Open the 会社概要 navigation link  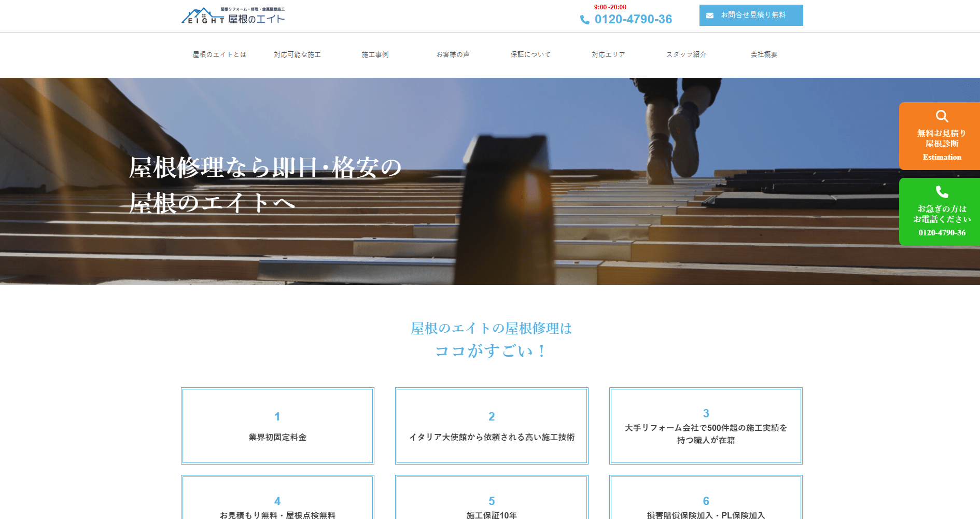coord(764,54)
